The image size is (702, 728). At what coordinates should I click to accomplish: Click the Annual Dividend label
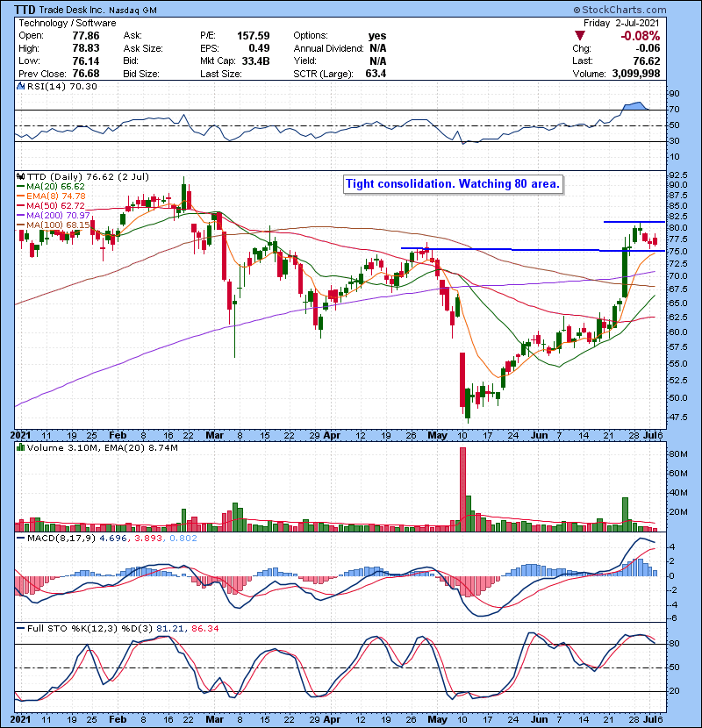328,48
